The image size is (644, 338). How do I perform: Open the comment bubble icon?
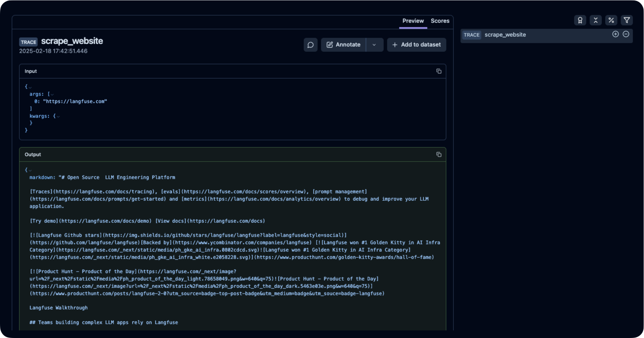pyautogui.click(x=310, y=44)
